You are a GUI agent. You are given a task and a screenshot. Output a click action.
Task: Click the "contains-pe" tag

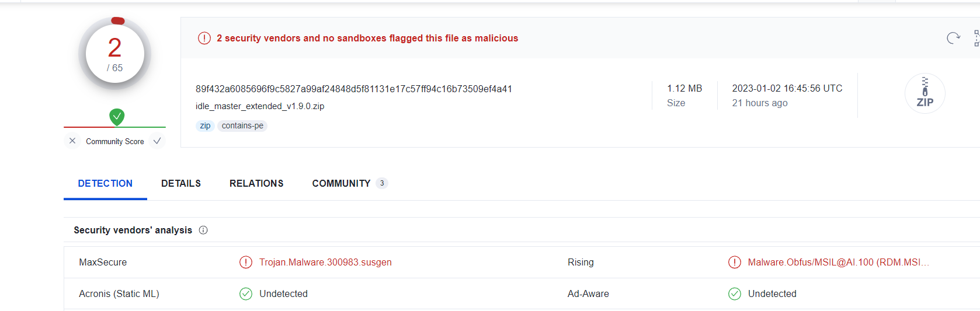tap(242, 125)
